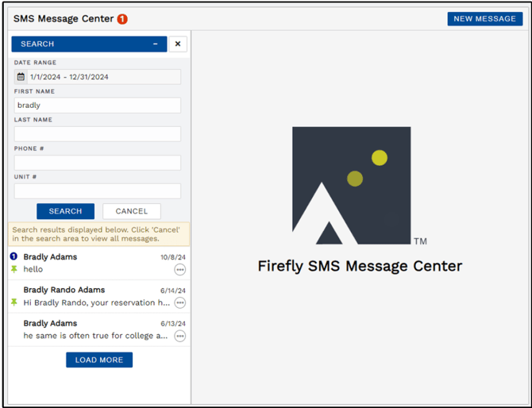Cancel the current search
This screenshot has width=532, height=408.
(132, 211)
